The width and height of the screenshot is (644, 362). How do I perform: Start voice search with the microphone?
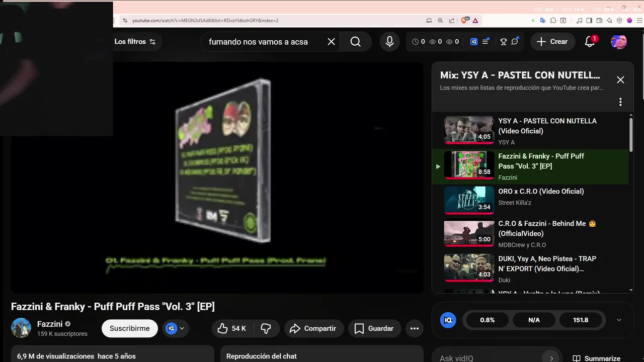click(389, 42)
